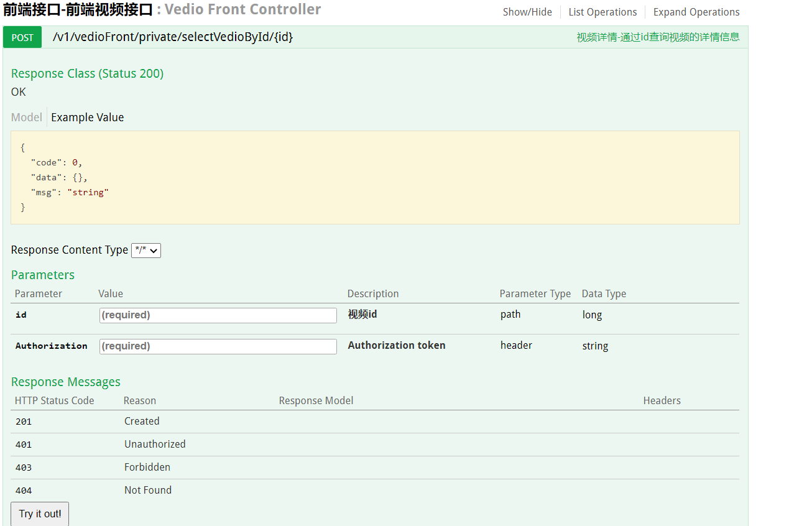Click the Show/Hide link
This screenshot has width=812, height=526.
pyautogui.click(x=527, y=12)
